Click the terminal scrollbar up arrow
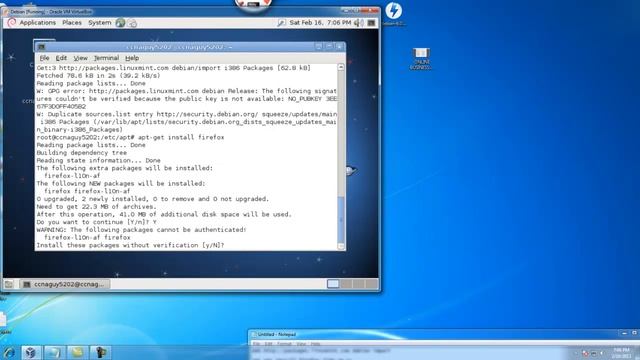Viewport: 640px width, 360px height. tap(341, 67)
